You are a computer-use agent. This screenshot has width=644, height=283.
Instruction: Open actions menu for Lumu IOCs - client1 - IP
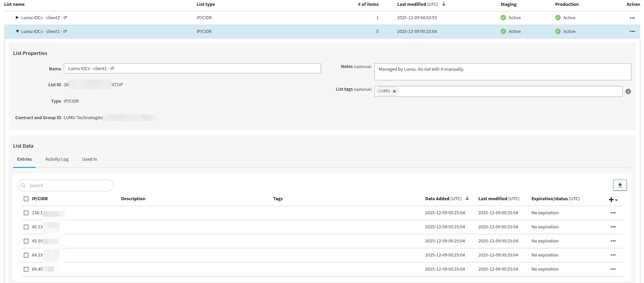tap(632, 31)
